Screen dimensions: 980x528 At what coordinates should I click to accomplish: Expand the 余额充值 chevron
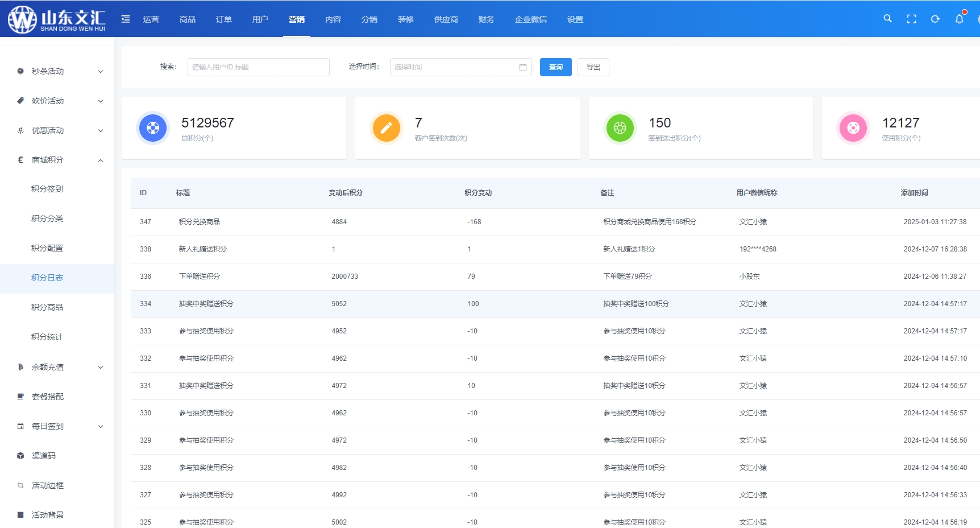(x=101, y=367)
